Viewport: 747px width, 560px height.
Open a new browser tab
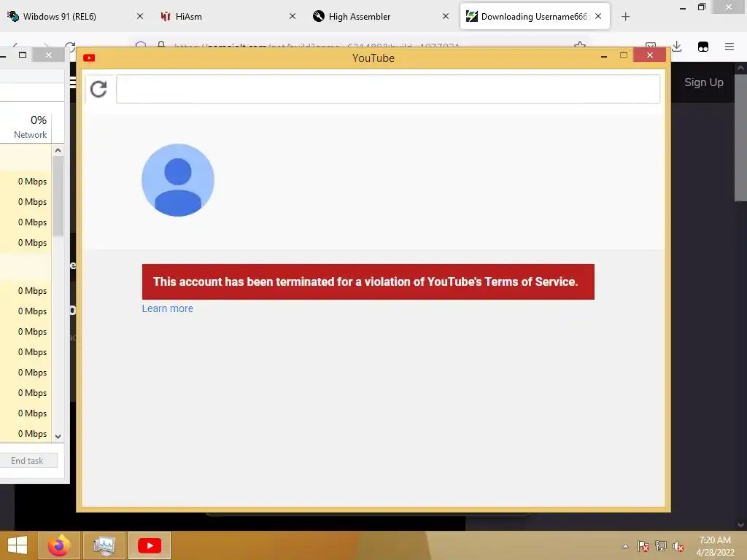click(625, 17)
